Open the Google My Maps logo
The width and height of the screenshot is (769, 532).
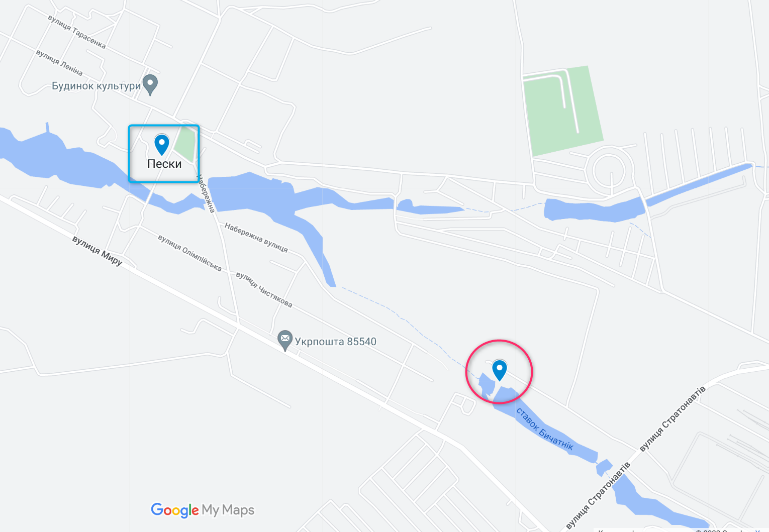(203, 510)
